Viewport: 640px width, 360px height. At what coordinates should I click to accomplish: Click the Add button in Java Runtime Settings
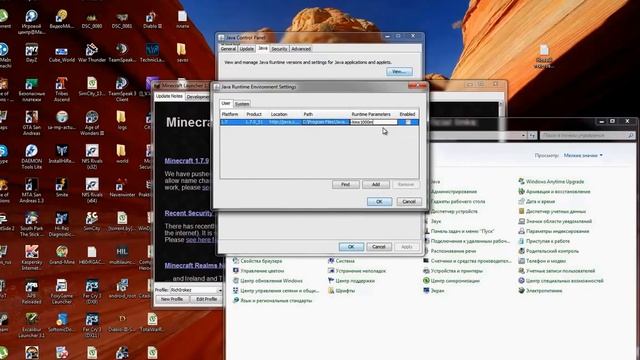point(376,184)
